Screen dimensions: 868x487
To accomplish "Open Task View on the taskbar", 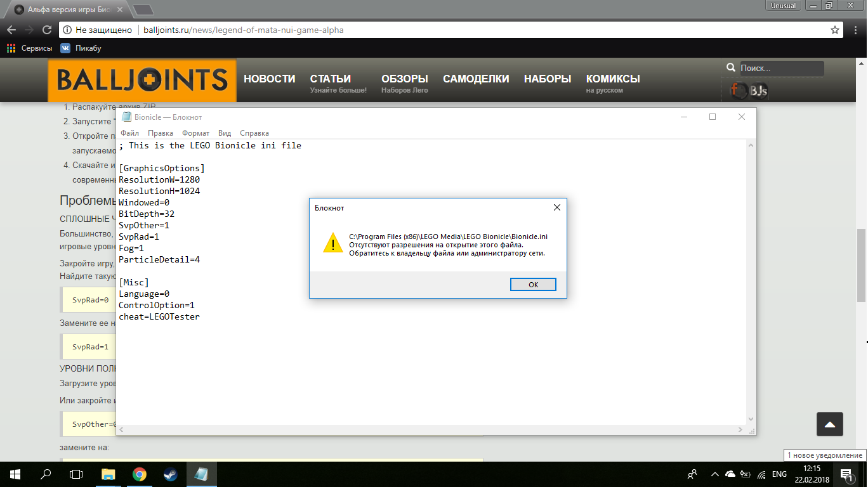I will coord(76,474).
